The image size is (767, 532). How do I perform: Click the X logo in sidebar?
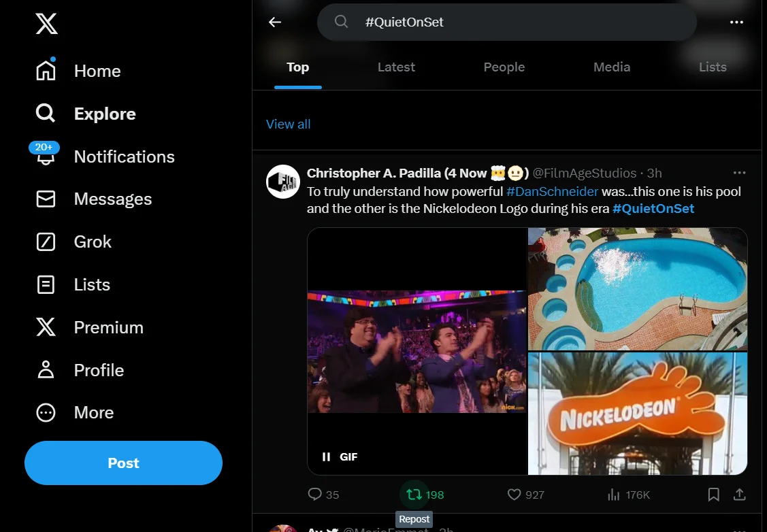[46, 23]
